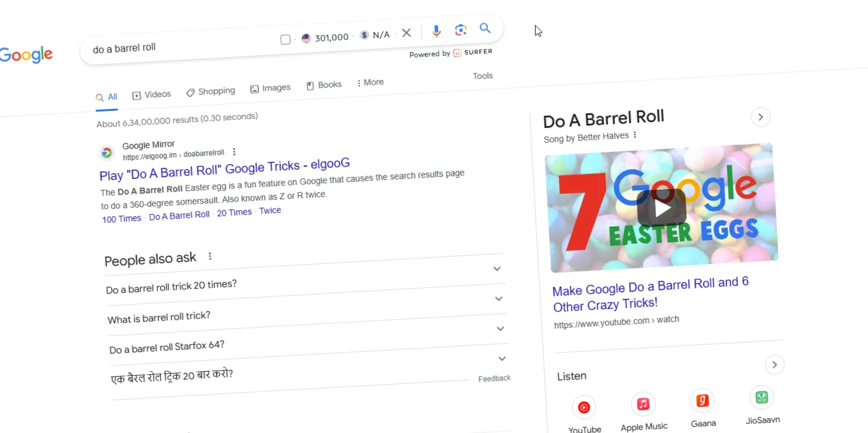Click 'https://www.youtube.com › watch' URL text
Image resolution: width=868 pixels, height=433 pixels.
616,322
